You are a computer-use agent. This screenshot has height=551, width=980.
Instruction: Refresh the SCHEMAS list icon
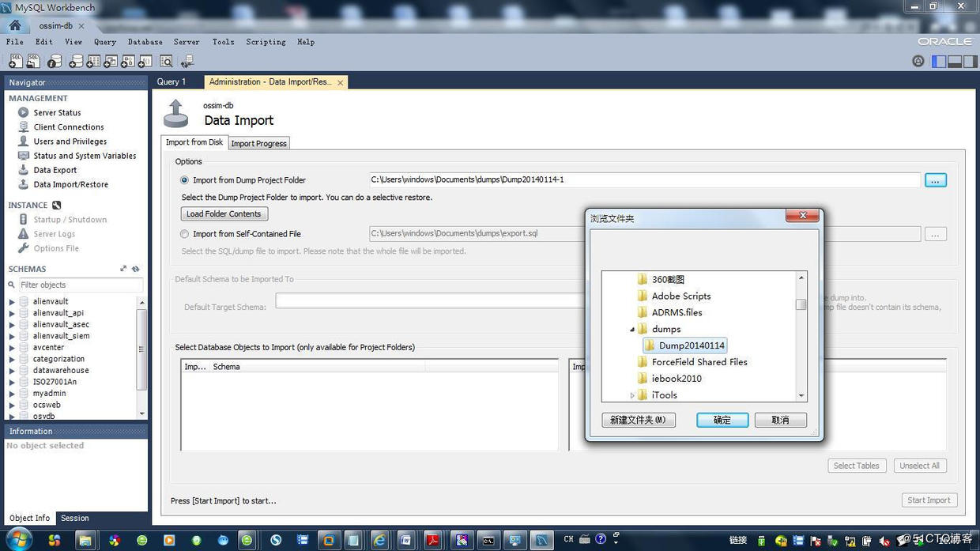point(136,269)
